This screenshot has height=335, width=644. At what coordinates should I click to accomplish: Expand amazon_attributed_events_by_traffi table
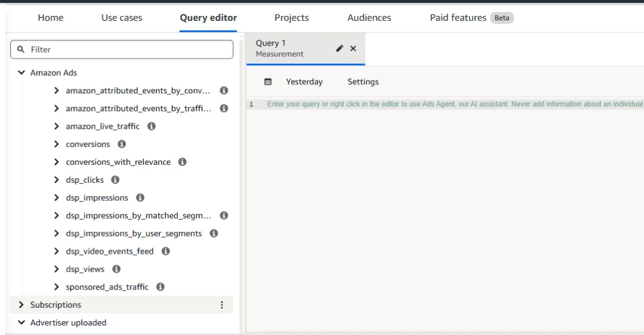[57, 108]
